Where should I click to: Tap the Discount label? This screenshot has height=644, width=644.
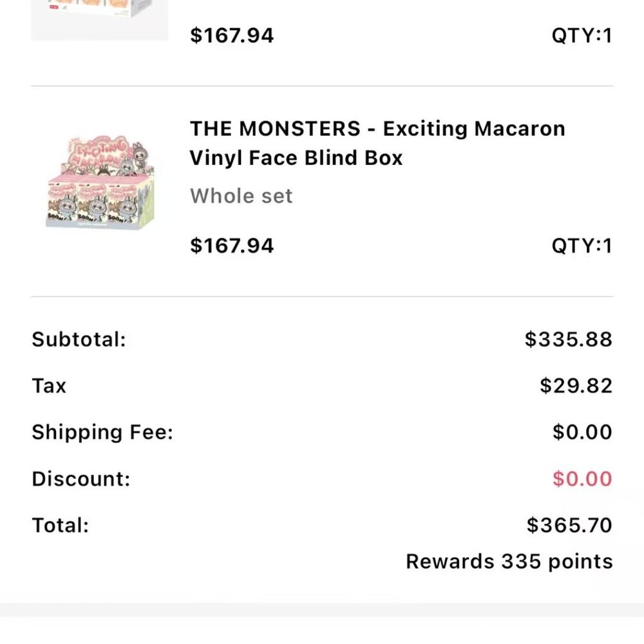[x=80, y=478]
